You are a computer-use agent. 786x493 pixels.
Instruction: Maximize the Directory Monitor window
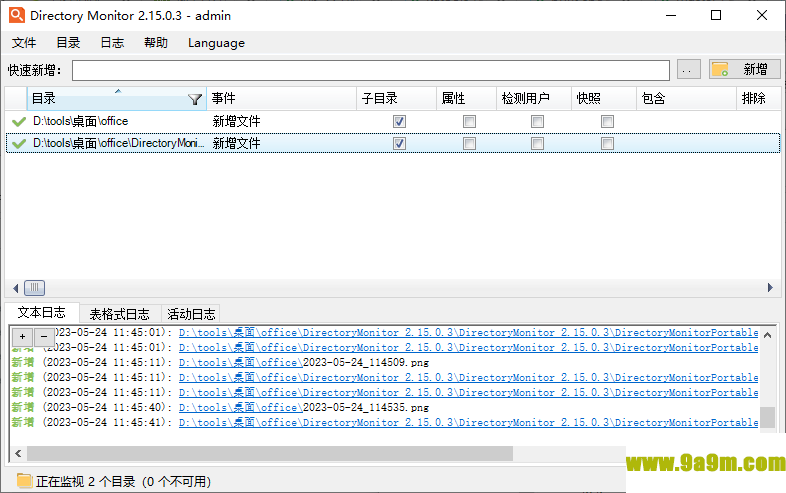[716, 16]
